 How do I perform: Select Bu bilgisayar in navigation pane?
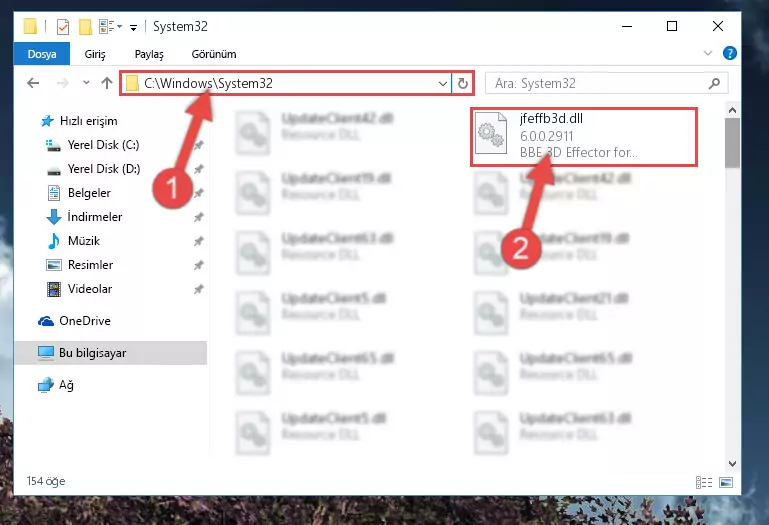(x=110, y=353)
